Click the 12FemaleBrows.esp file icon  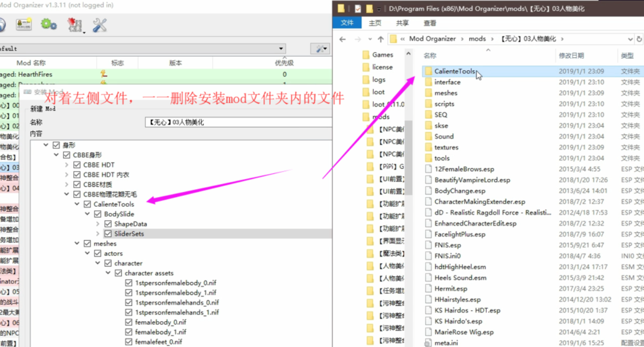coord(428,169)
